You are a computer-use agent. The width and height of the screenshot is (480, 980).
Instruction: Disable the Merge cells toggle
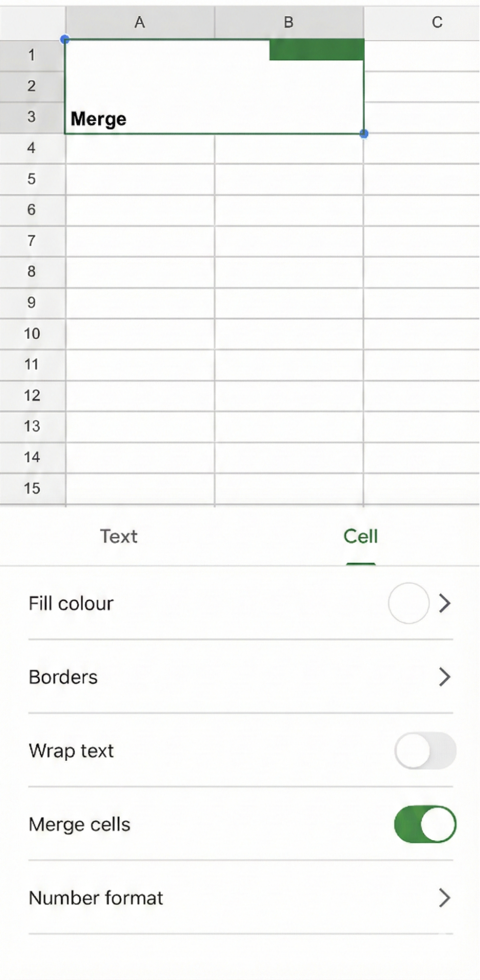425,825
